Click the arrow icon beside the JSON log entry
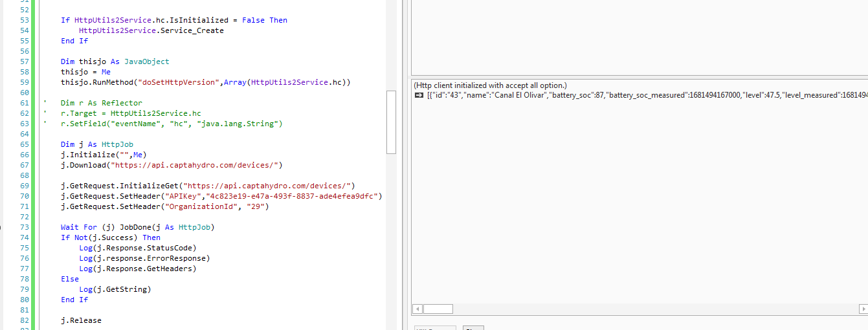The height and width of the screenshot is (330, 868). 418,96
